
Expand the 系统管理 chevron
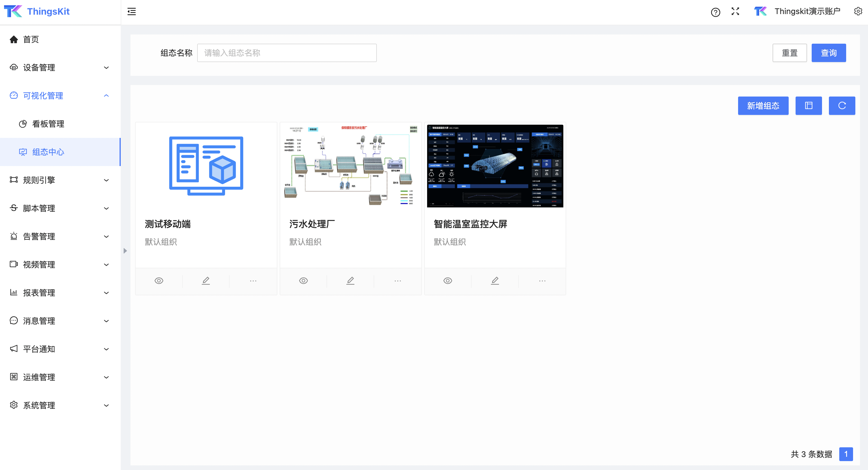coord(106,405)
